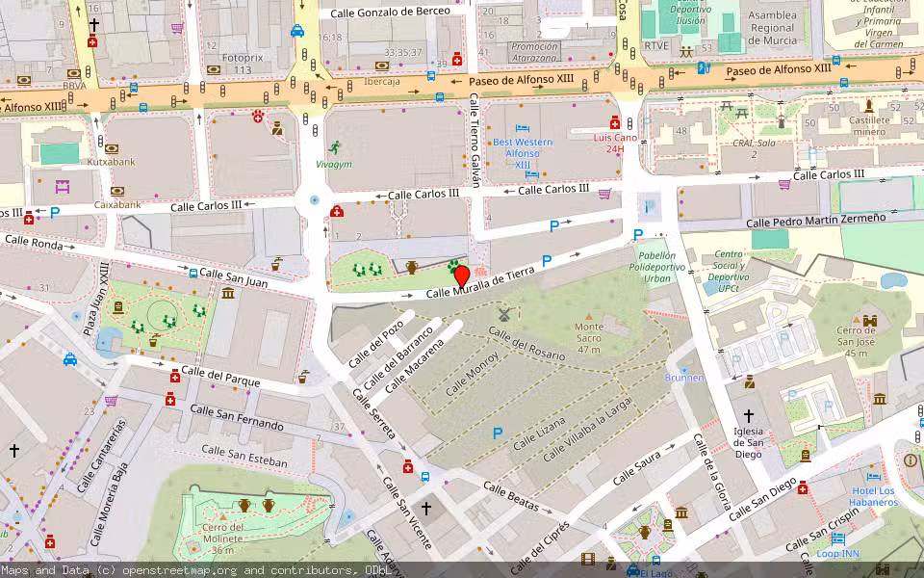
Task: Click the Promoción Atarazana label
Action: [534, 52]
